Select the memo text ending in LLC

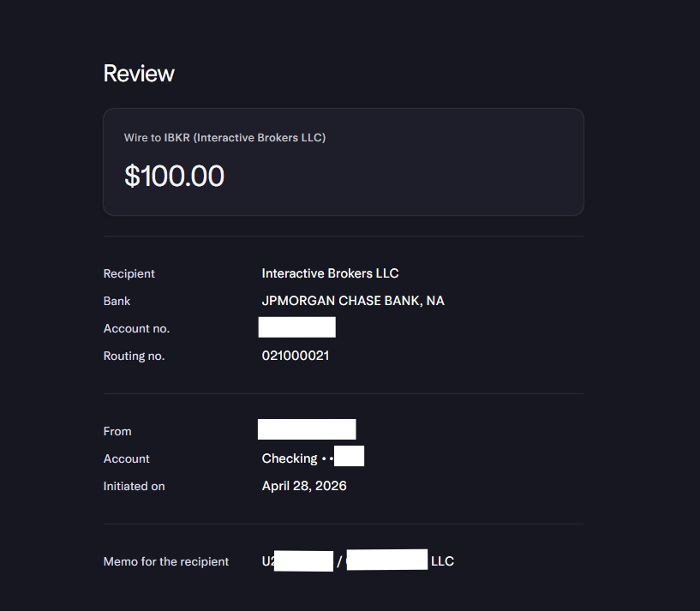pyautogui.click(x=357, y=560)
